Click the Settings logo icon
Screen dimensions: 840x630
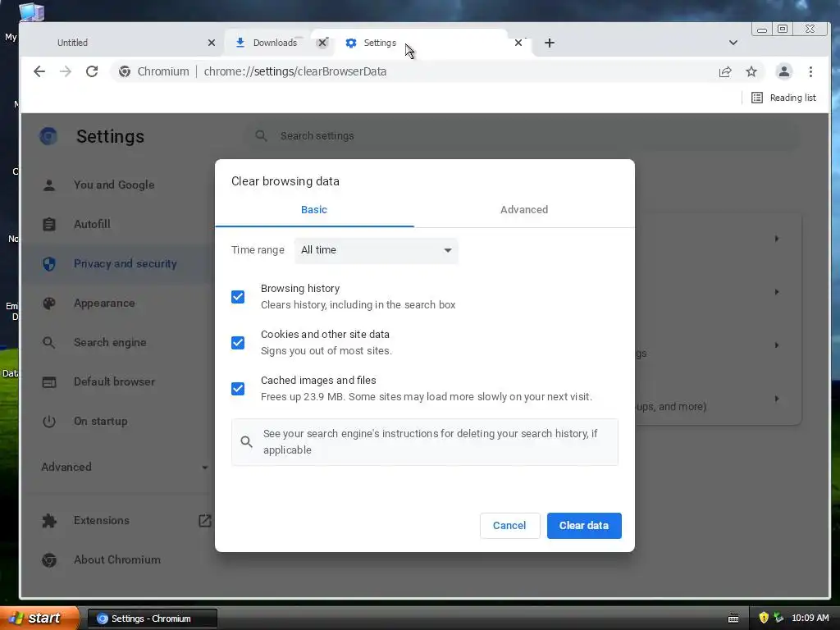48,136
